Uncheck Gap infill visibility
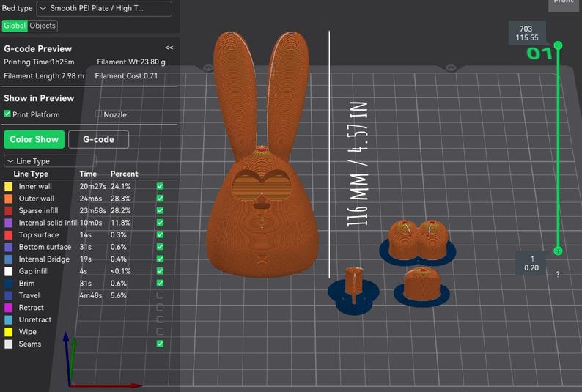The width and height of the screenshot is (582, 392). [160, 271]
